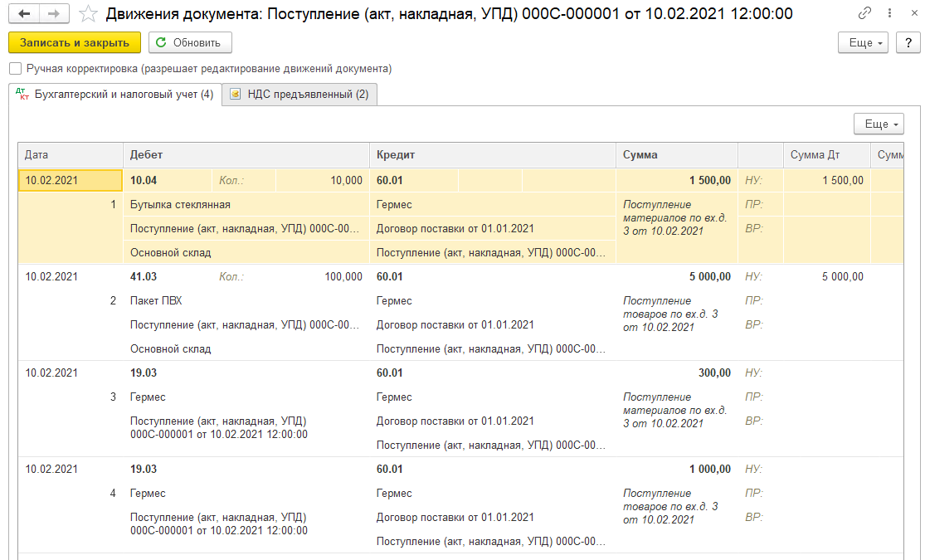Select the Сумма column header

677,155
